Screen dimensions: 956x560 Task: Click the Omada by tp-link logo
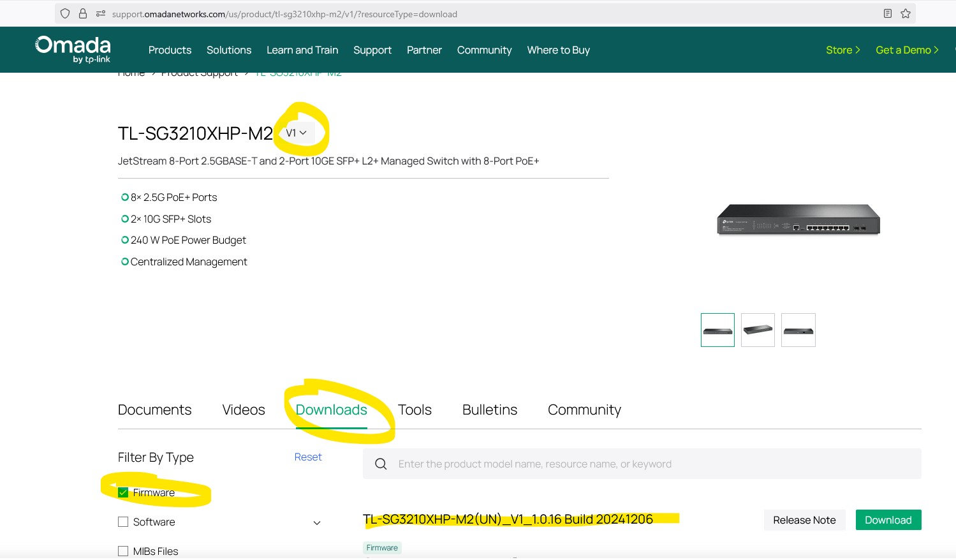pyautogui.click(x=73, y=49)
